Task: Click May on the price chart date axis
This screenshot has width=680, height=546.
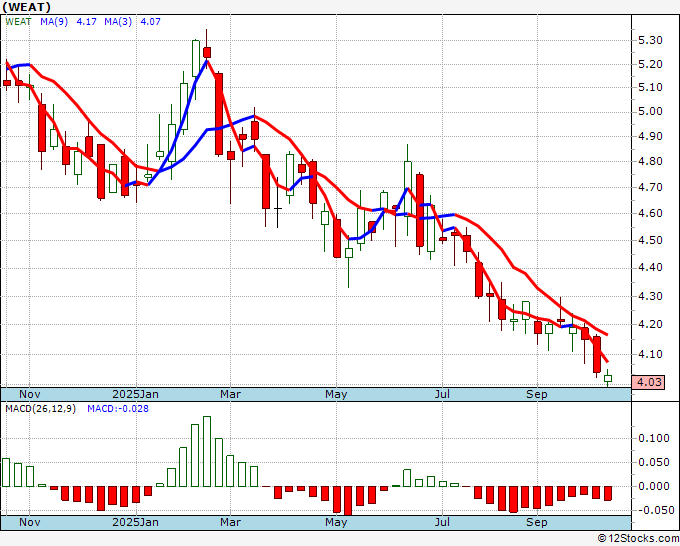Action: (x=336, y=394)
